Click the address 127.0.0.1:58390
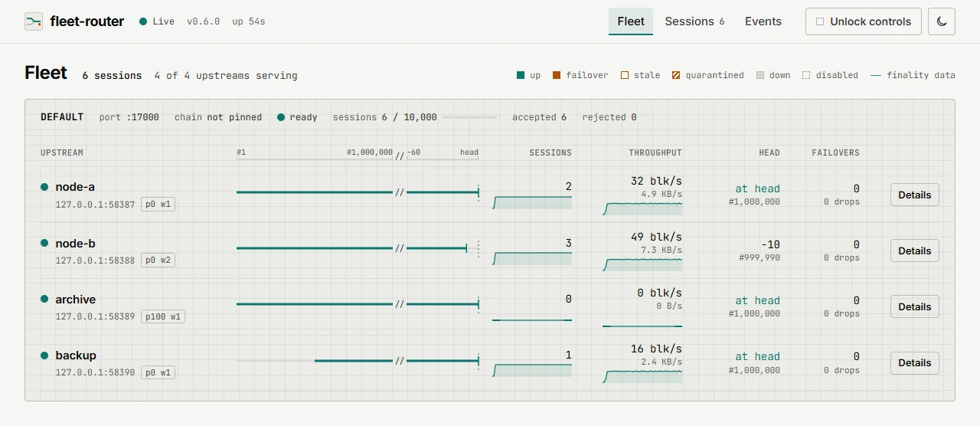The height and width of the screenshot is (426, 980). [x=95, y=372]
